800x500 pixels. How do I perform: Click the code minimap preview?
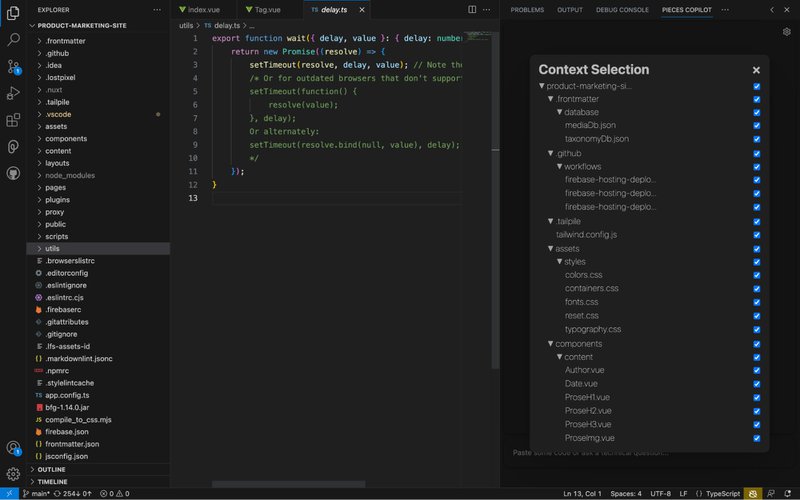coord(478,37)
